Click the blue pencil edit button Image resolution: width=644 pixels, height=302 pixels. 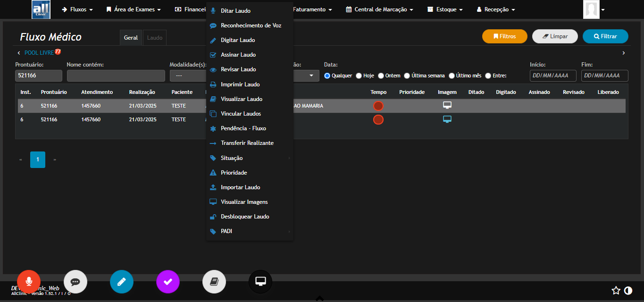pos(122,282)
